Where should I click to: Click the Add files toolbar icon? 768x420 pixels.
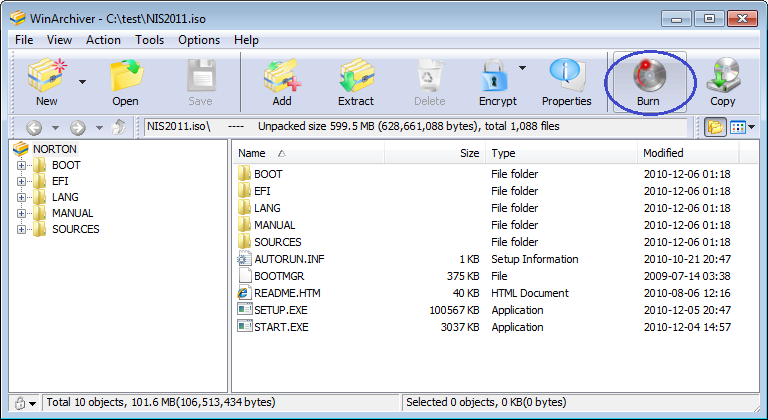pyautogui.click(x=282, y=76)
